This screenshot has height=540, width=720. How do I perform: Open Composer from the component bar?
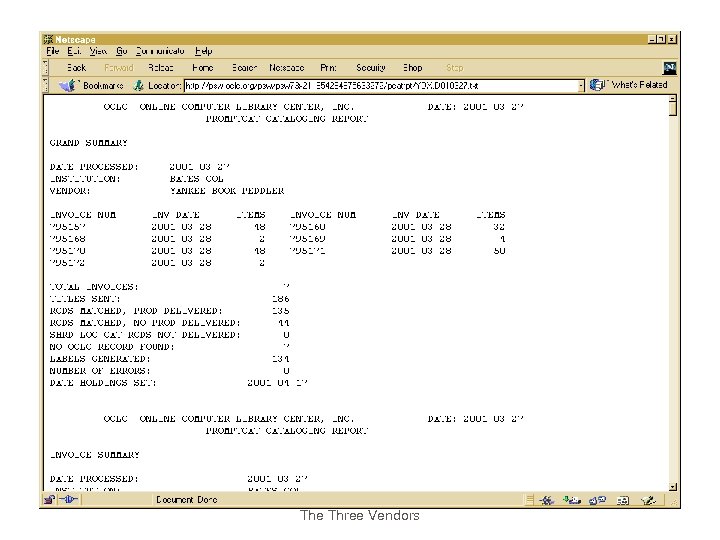(648, 500)
